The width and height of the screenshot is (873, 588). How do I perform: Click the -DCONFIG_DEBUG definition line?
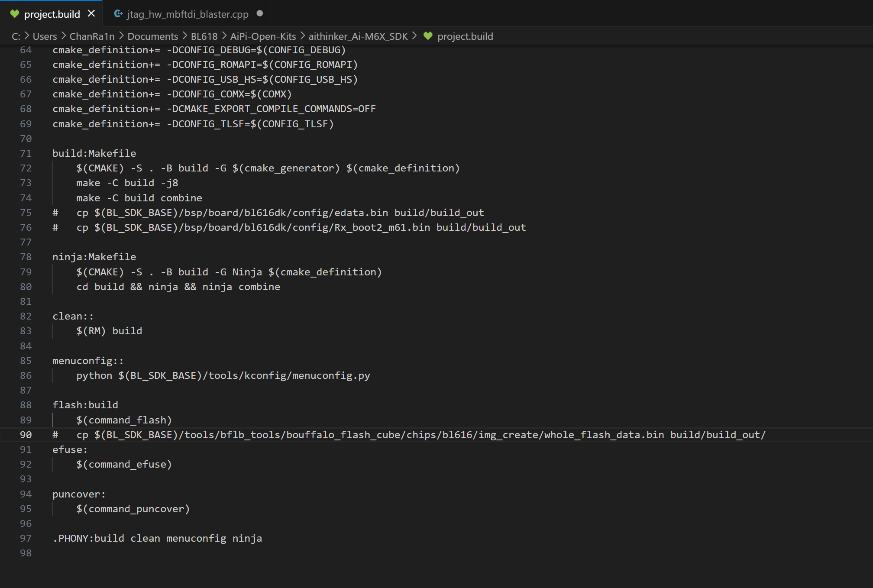[x=199, y=50]
